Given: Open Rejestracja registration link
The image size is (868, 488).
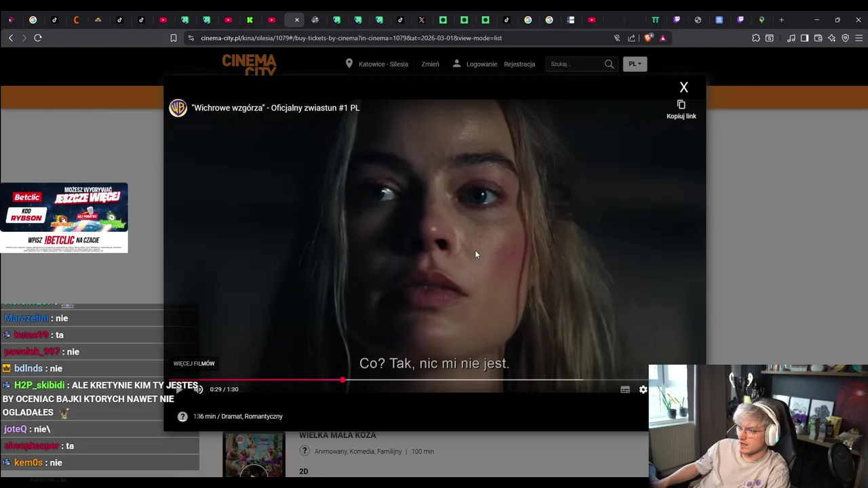Looking at the screenshot, I should (519, 64).
